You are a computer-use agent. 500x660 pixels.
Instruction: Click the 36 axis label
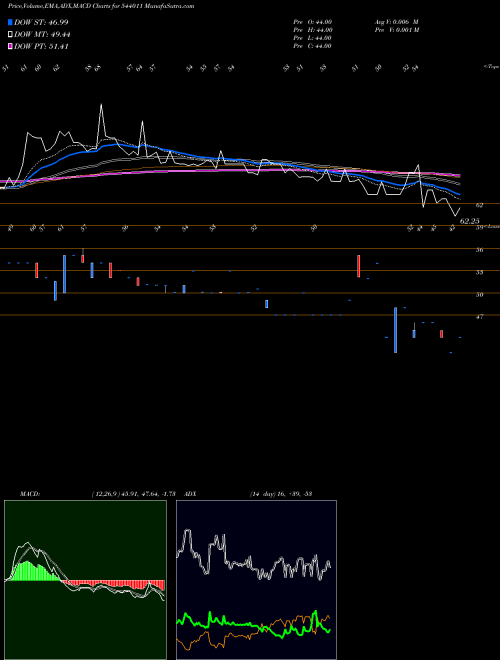pos(479,250)
